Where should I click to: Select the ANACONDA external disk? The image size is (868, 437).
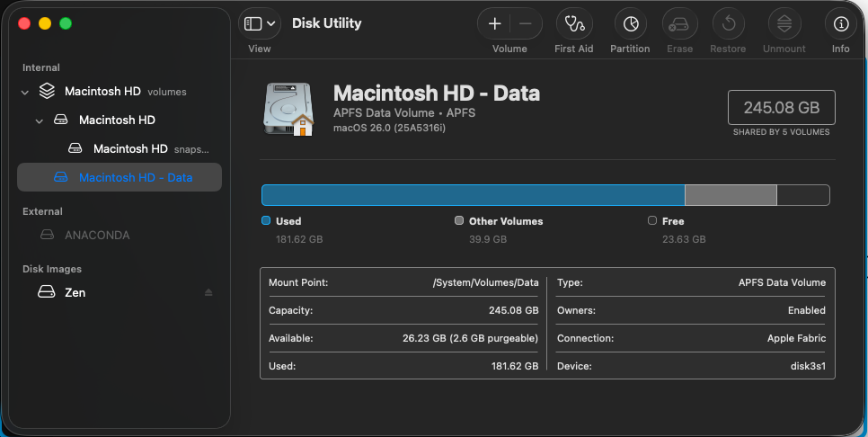[97, 235]
